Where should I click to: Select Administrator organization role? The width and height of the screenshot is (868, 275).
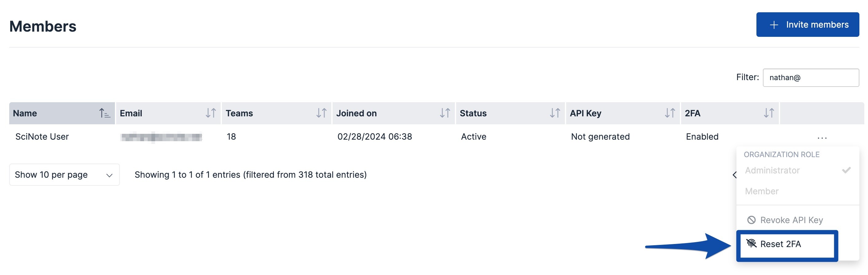pos(772,170)
